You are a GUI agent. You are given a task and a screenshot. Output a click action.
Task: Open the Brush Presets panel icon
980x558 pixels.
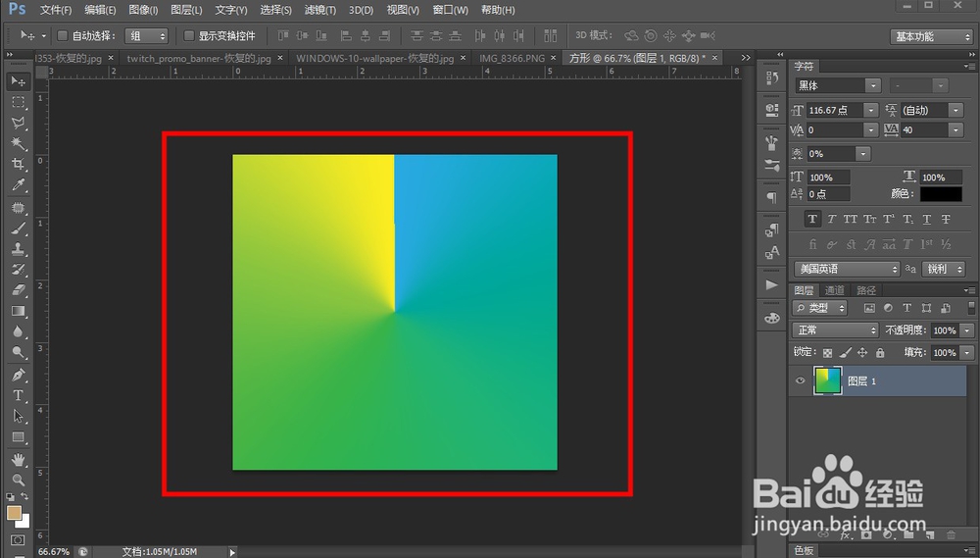(x=772, y=166)
